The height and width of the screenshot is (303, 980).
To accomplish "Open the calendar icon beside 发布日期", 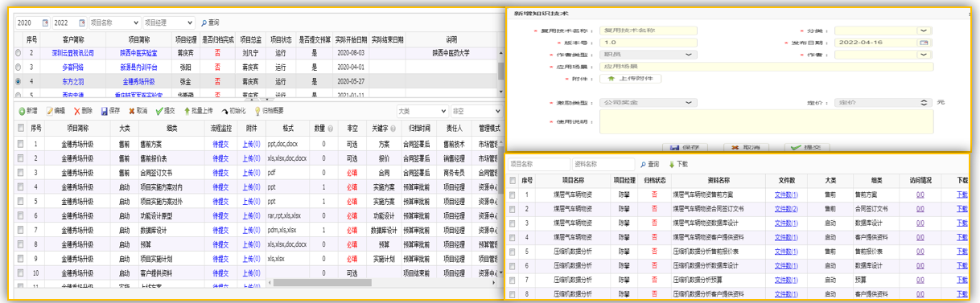I will point(924,42).
